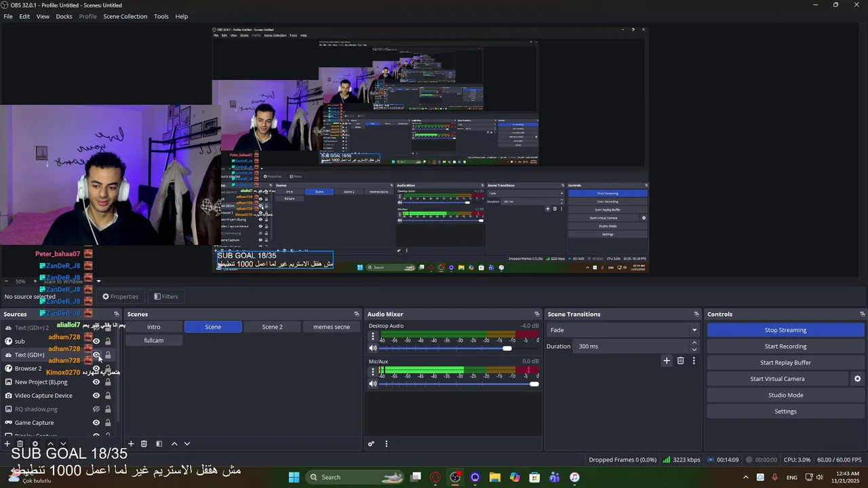
Task: Undock the Scene Transitions panel
Action: (696, 314)
